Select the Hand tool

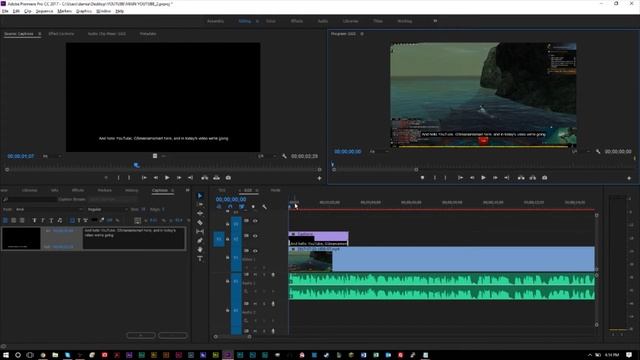point(200,249)
